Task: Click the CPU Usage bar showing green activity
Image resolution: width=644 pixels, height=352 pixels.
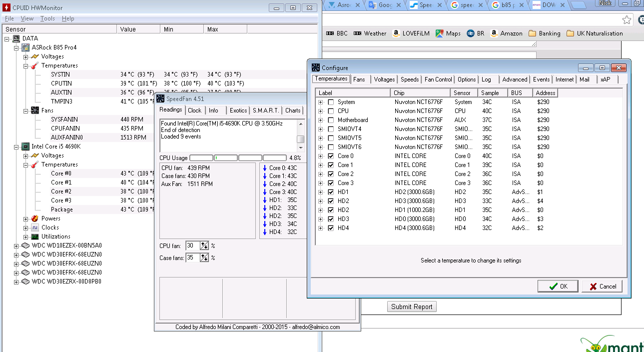Action: tap(226, 158)
